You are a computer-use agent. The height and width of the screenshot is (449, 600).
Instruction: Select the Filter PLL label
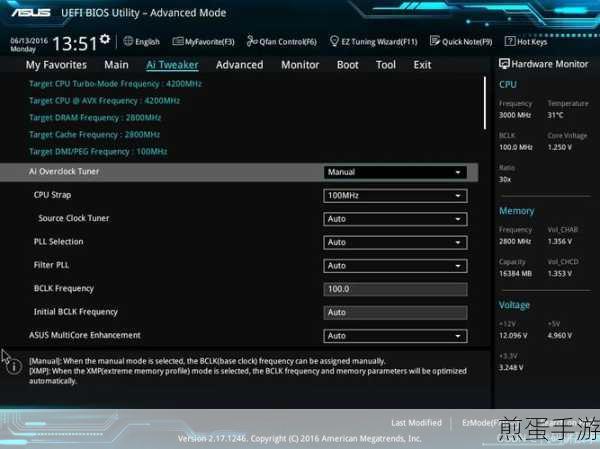(x=51, y=265)
